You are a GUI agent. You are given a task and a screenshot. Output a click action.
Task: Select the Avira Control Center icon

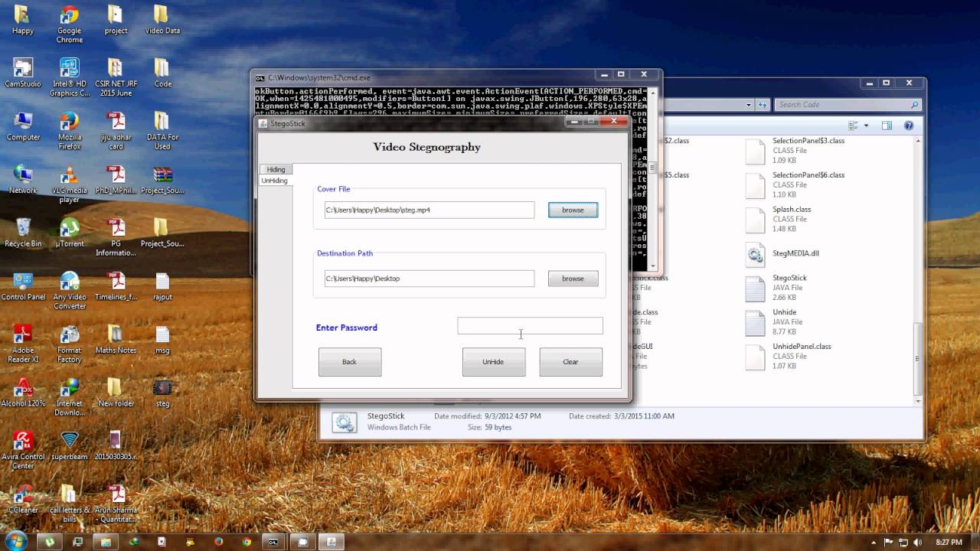click(x=23, y=450)
